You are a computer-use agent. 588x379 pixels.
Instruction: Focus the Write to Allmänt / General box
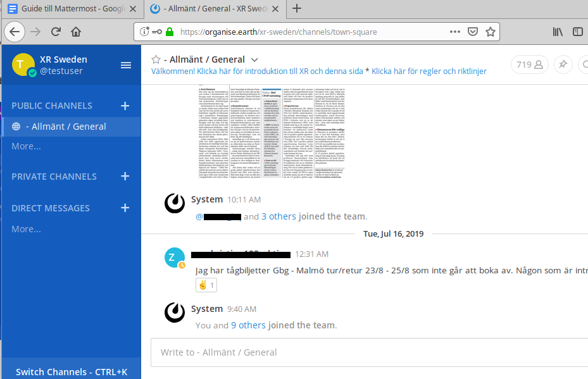[x=370, y=352]
